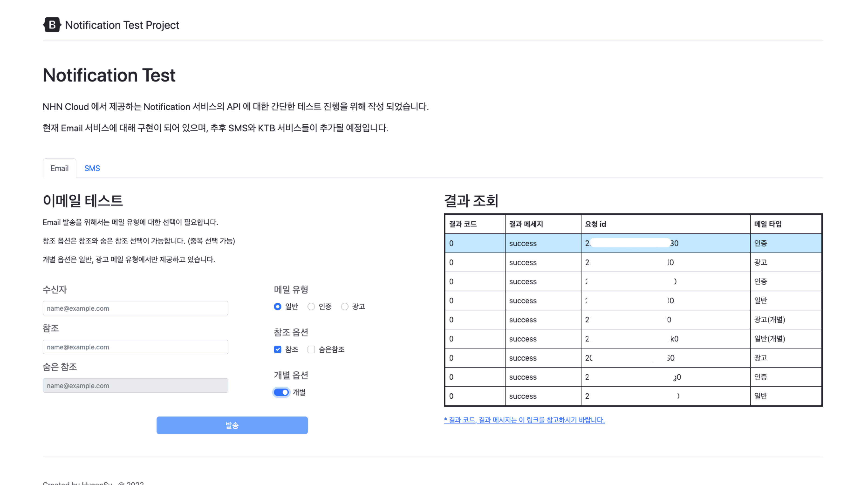
Task: Disable the 개별 option toggle switch
Action: [x=281, y=392]
